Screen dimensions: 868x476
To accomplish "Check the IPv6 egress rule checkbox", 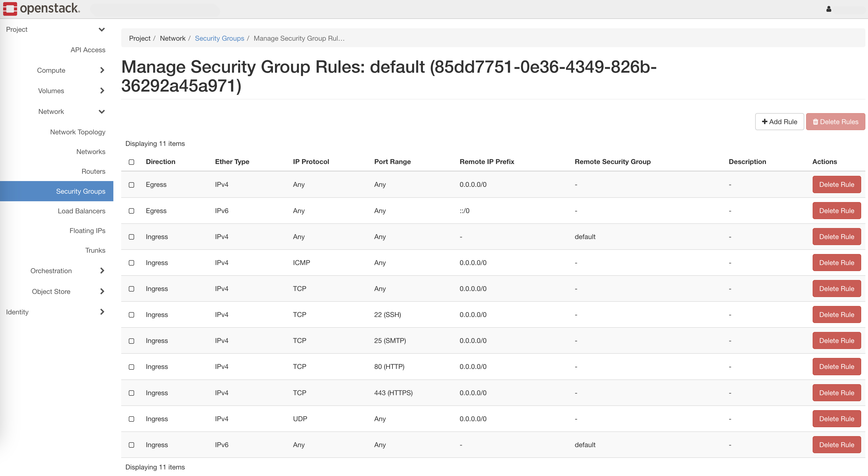I will [131, 211].
